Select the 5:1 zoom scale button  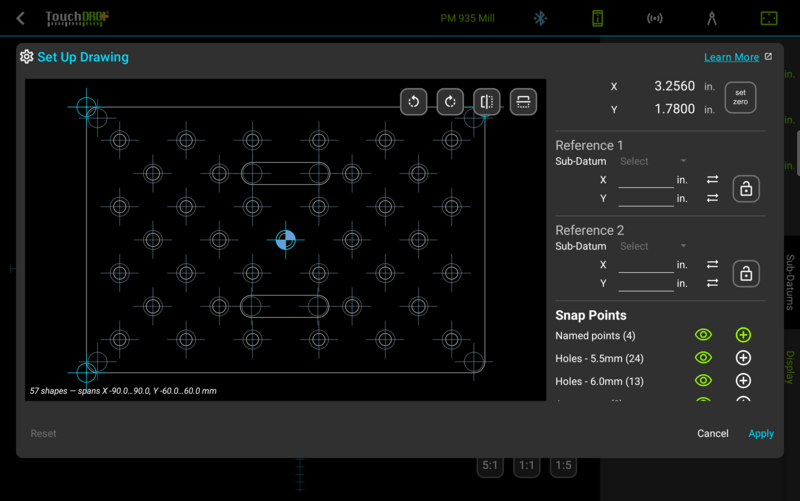point(490,465)
